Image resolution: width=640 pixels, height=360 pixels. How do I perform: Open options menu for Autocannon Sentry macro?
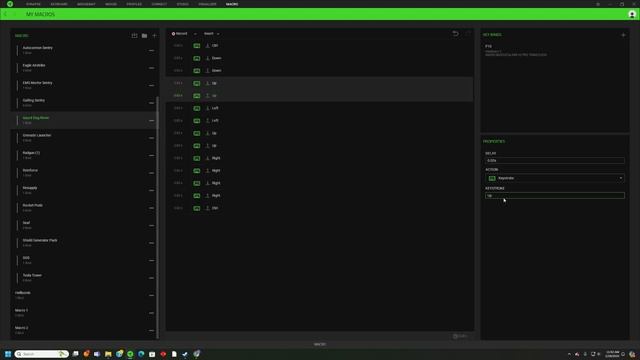point(151,51)
